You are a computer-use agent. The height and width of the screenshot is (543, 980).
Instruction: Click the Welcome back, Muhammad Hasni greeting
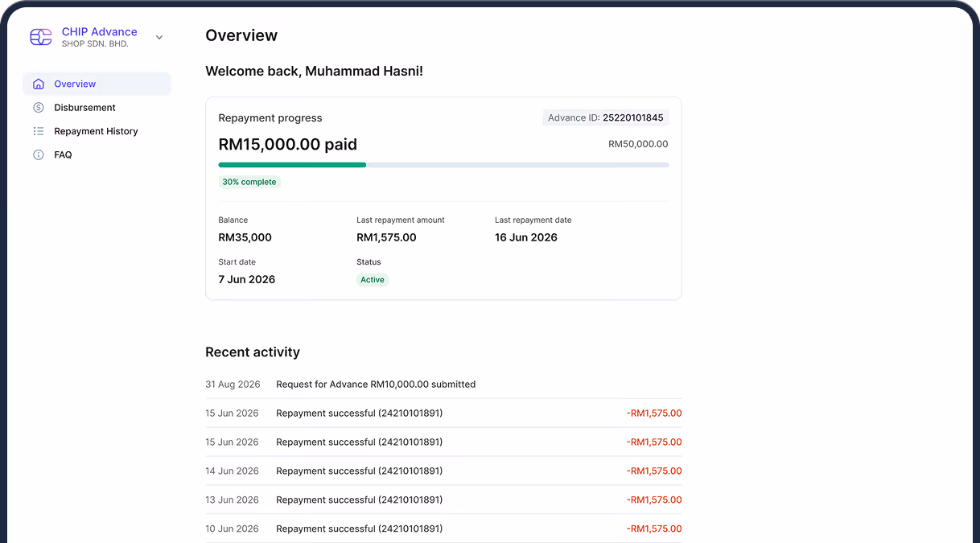coord(315,71)
